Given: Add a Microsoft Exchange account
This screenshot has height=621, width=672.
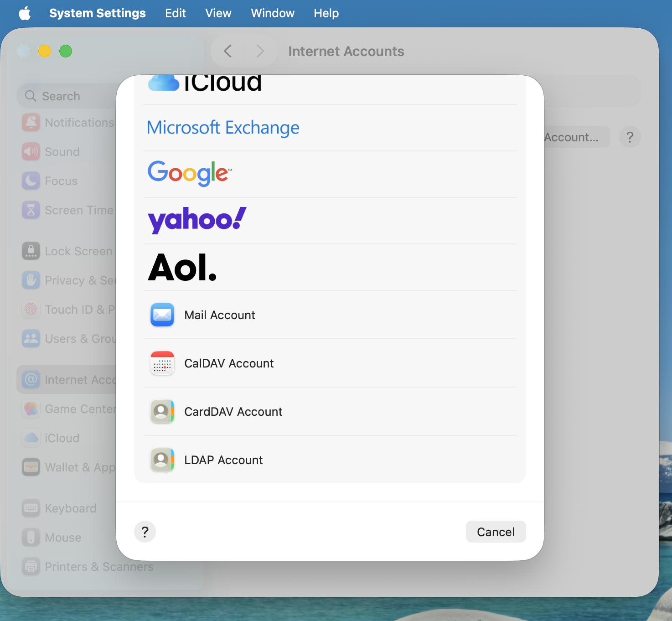Looking at the screenshot, I should (x=223, y=128).
